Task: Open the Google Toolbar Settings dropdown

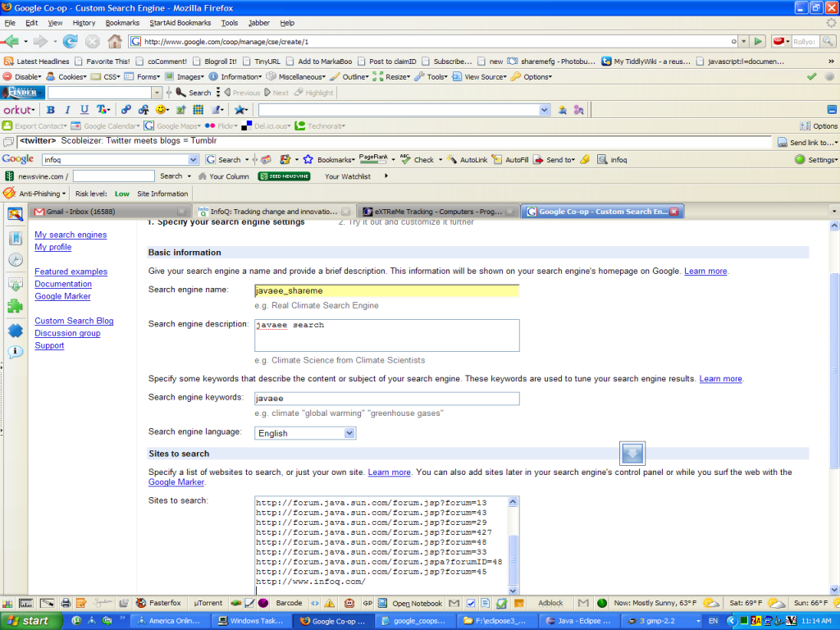Action: pos(816,160)
